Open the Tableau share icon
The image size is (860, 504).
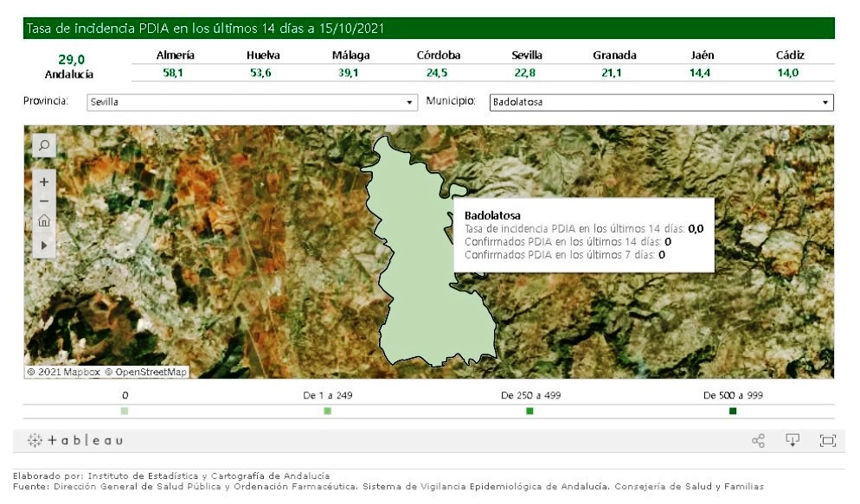point(759,441)
